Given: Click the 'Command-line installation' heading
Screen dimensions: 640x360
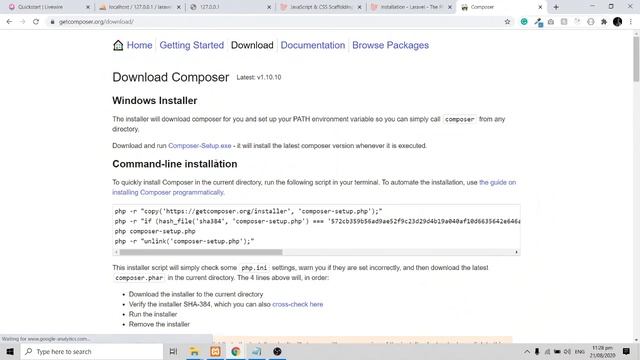Looking at the screenshot, I should pos(175,164).
